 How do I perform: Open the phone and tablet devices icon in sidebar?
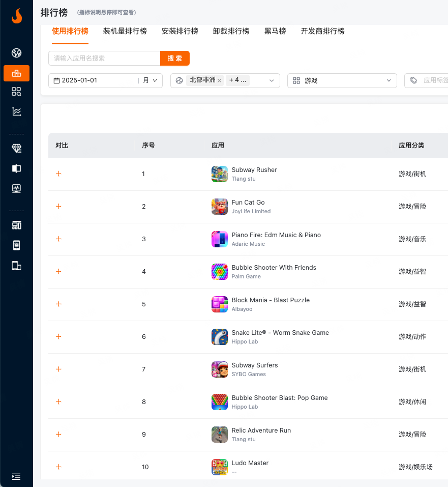click(x=16, y=266)
